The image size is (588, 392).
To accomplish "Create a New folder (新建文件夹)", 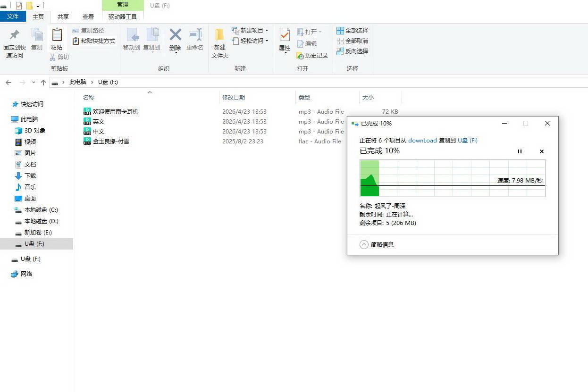I will point(219,42).
